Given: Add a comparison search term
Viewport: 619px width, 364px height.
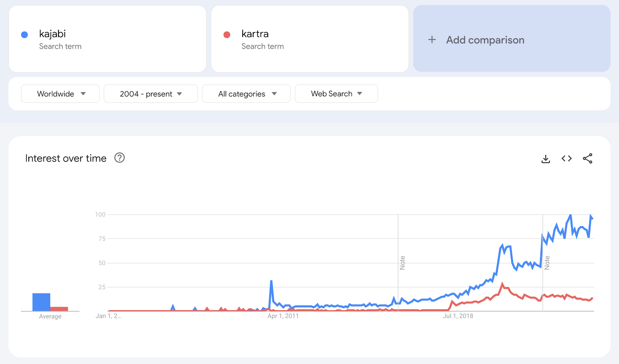Looking at the screenshot, I should coord(485,40).
